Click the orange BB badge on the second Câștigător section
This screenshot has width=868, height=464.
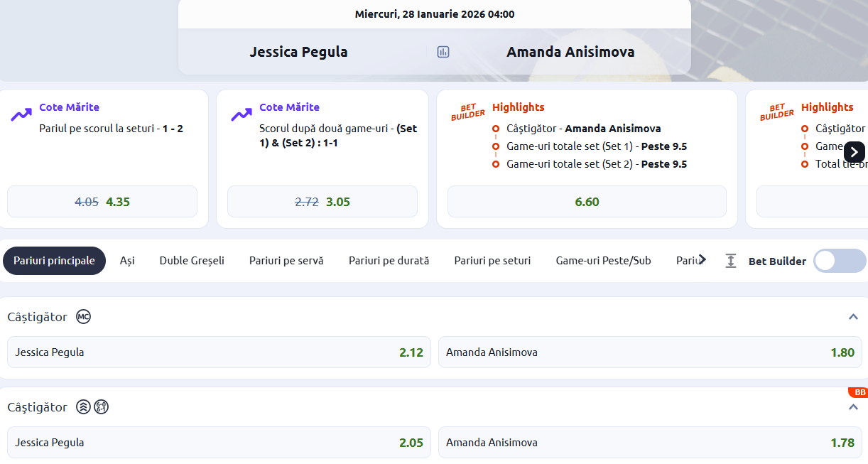[x=859, y=392]
